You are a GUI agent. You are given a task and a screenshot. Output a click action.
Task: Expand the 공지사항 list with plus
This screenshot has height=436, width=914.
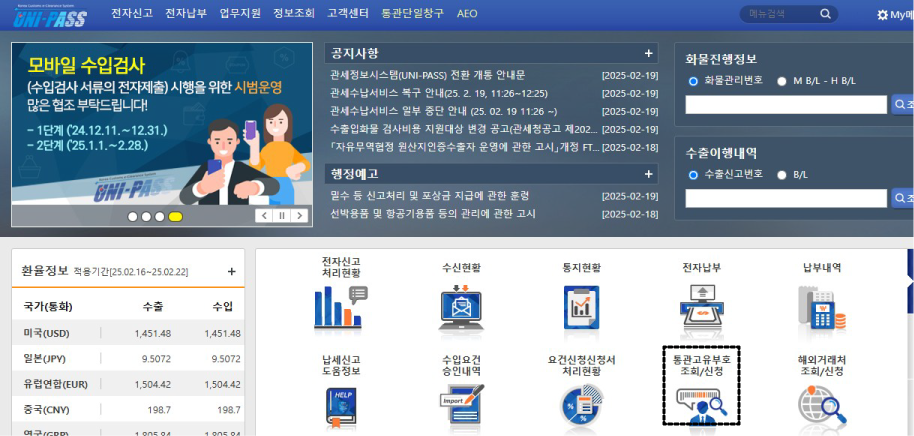(648, 54)
